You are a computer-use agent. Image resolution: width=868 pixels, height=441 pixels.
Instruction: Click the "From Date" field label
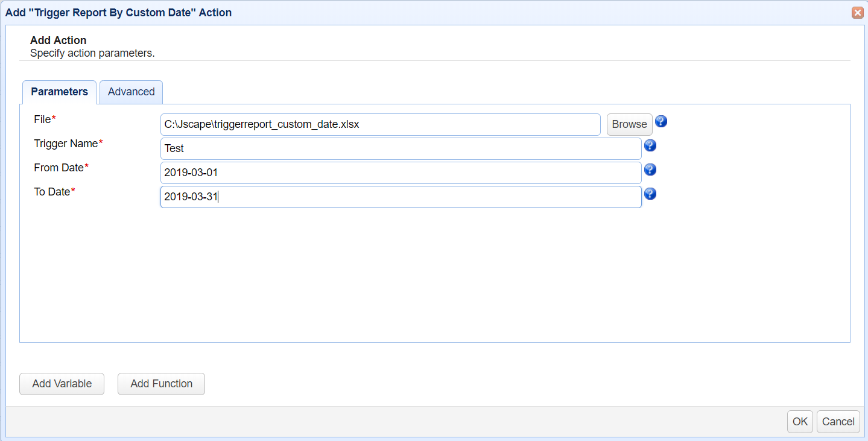coord(59,168)
